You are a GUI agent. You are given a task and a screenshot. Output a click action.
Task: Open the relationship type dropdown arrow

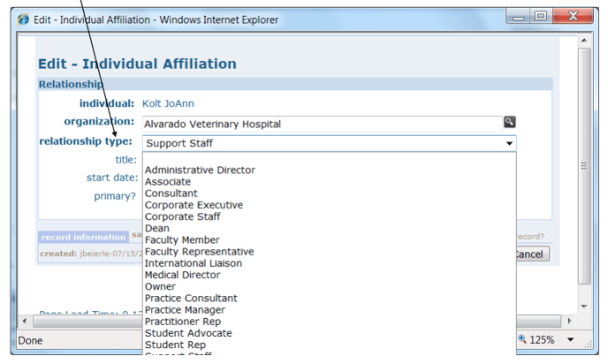click(509, 143)
